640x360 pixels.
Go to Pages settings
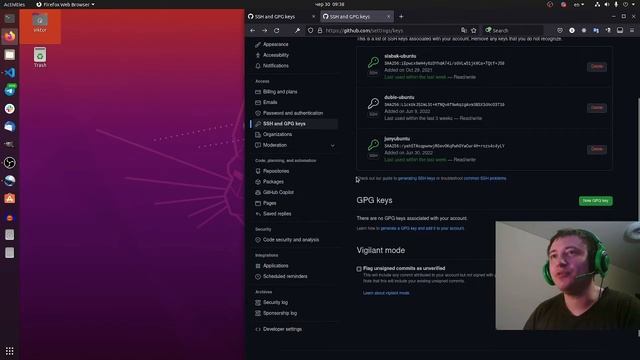(x=269, y=203)
